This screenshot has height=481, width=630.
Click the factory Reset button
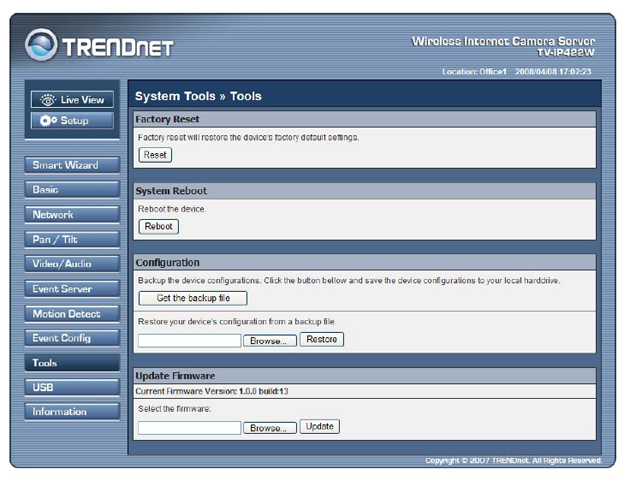click(x=155, y=155)
